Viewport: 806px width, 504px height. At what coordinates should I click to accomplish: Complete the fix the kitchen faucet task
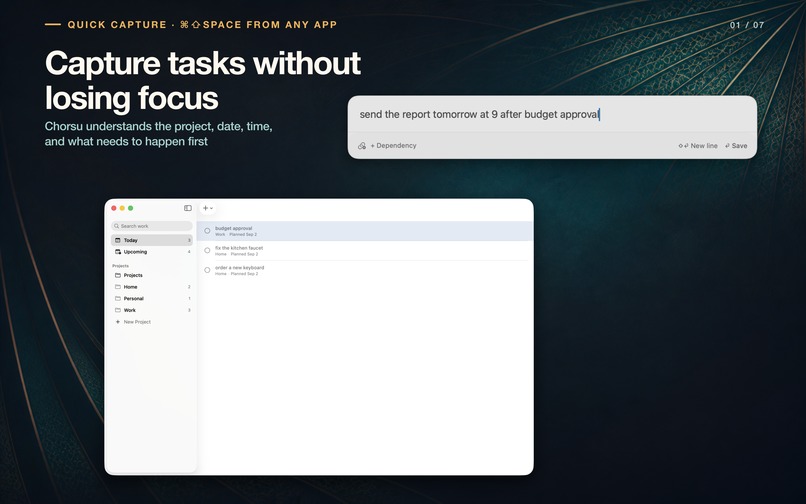(207, 250)
